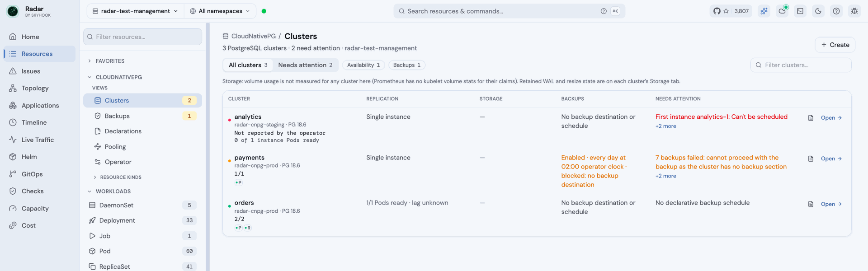
Task: Click search help icon in search bar
Action: click(x=604, y=11)
